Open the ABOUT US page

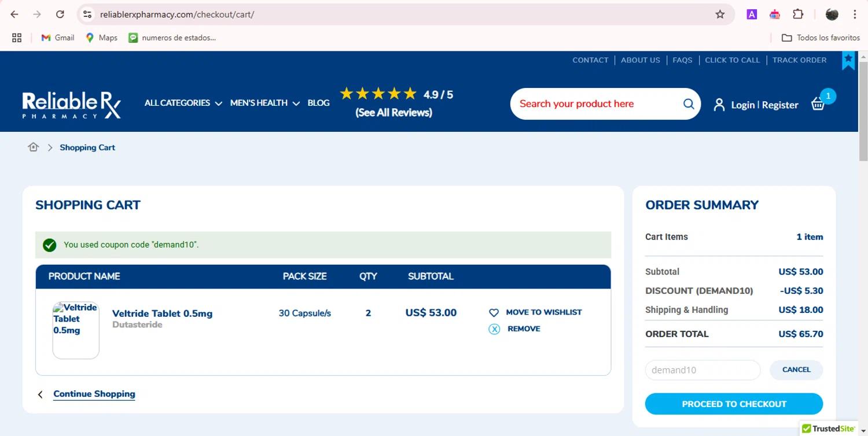(641, 60)
